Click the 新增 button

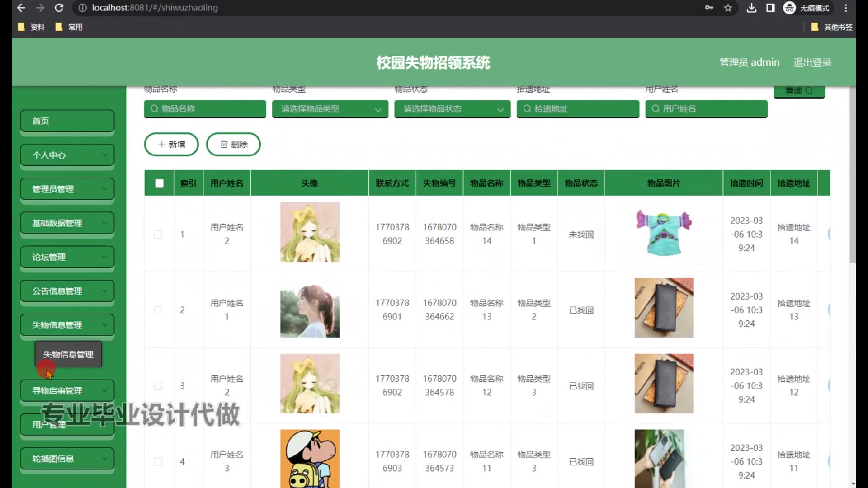171,144
